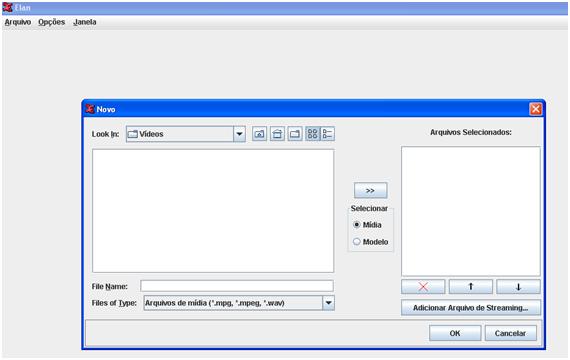The height and width of the screenshot is (360, 570).
Task: Select the Modelo radio button
Action: [x=357, y=241]
